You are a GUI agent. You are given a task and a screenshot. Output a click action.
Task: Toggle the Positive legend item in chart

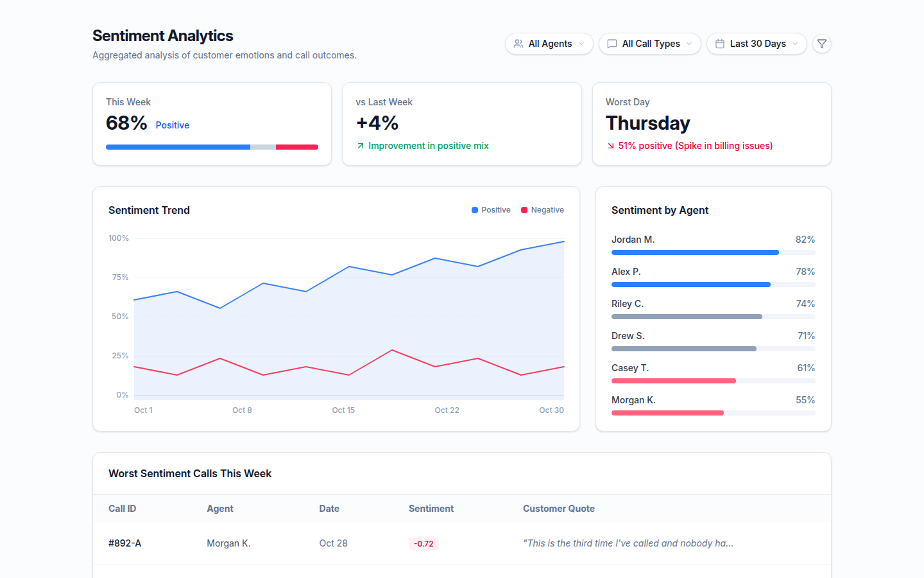tap(491, 210)
